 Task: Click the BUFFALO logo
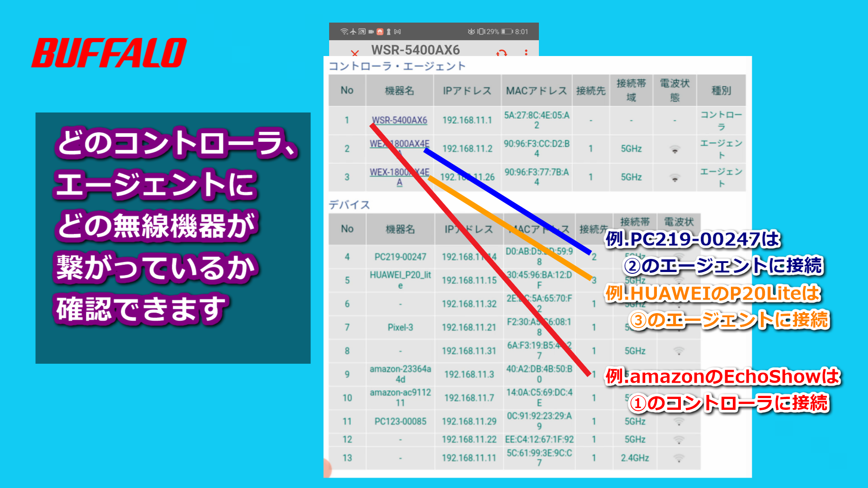[109, 53]
